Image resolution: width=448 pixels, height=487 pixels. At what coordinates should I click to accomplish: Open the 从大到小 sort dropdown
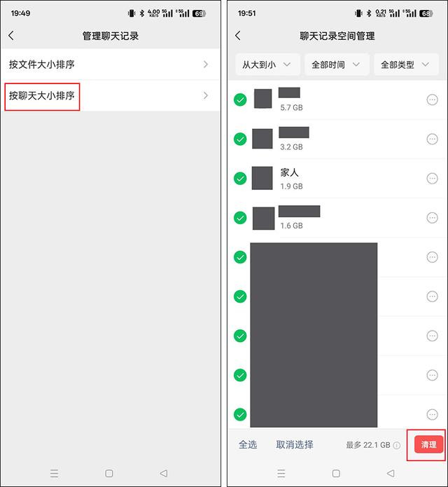(x=267, y=64)
